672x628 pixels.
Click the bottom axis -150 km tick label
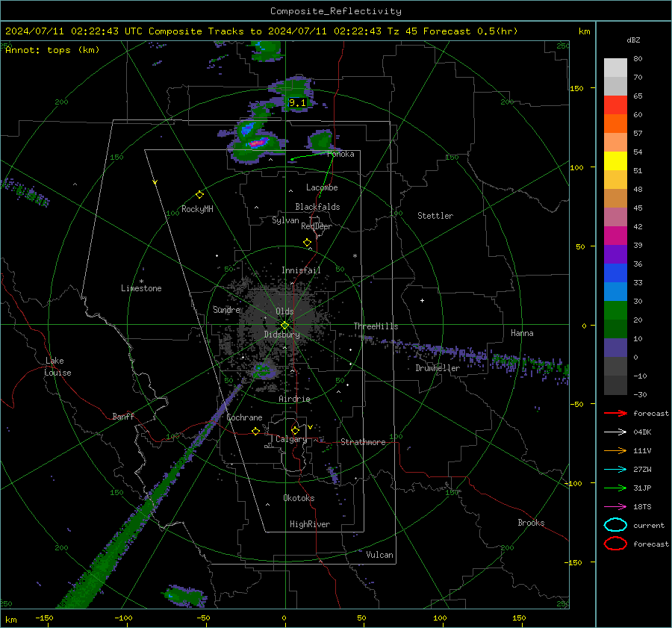[x=44, y=618]
